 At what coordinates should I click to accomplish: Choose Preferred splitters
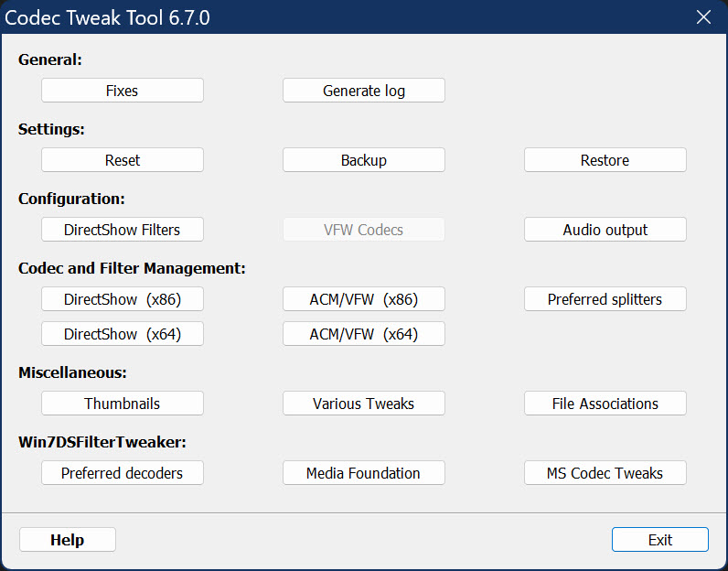(x=605, y=299)
